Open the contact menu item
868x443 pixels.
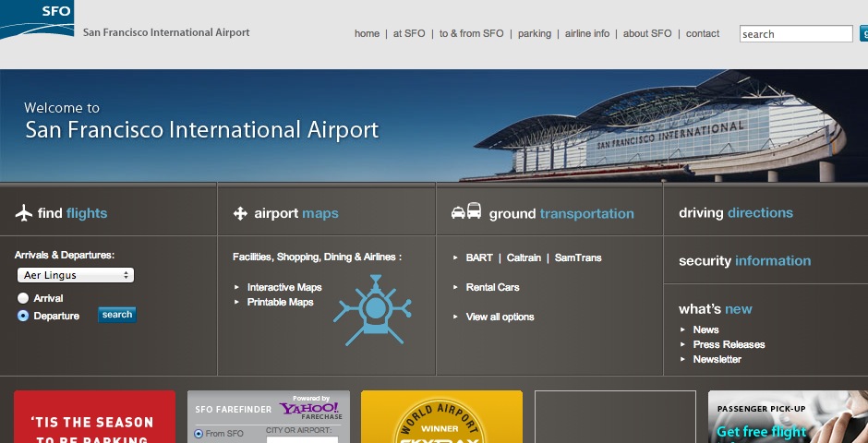[703, 34]
